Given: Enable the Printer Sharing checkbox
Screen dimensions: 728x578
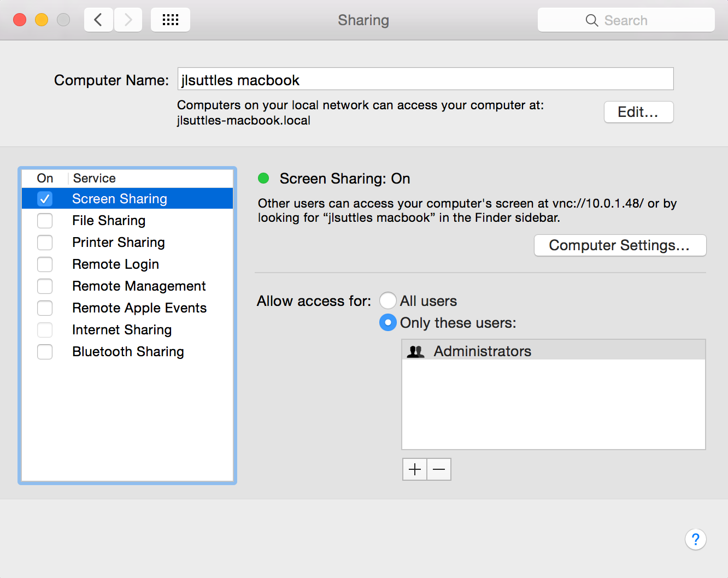Looking at the screenshot, I should point(45,243).
